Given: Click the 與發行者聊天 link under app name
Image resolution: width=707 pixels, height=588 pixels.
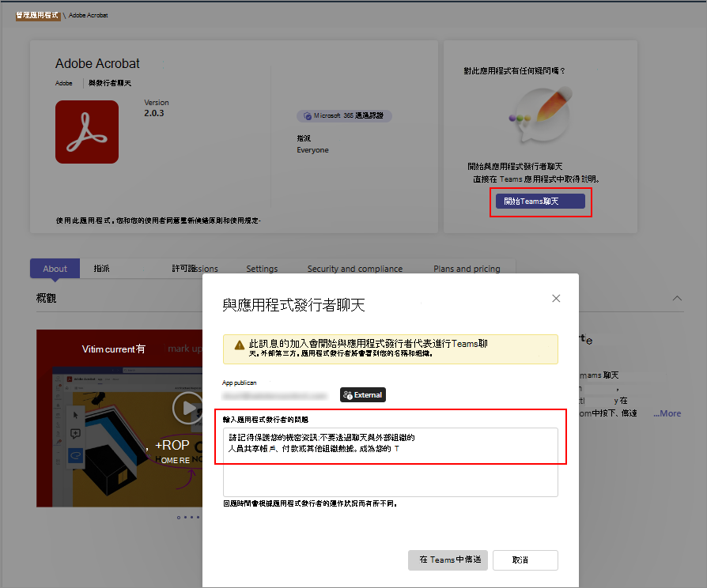Looking at the screenshot, I should [110, 83].
